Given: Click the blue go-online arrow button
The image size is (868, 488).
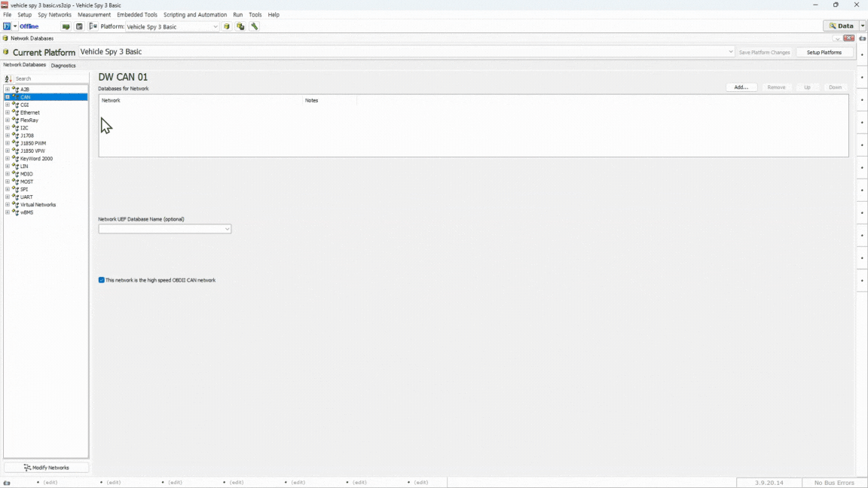Looking at the screenshot, I should [7, 26].
